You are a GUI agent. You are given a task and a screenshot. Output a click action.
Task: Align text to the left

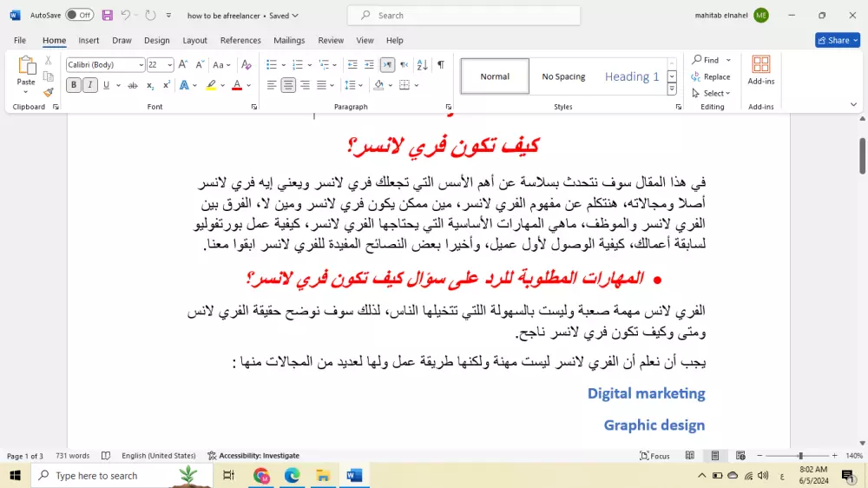click(271, 85)
